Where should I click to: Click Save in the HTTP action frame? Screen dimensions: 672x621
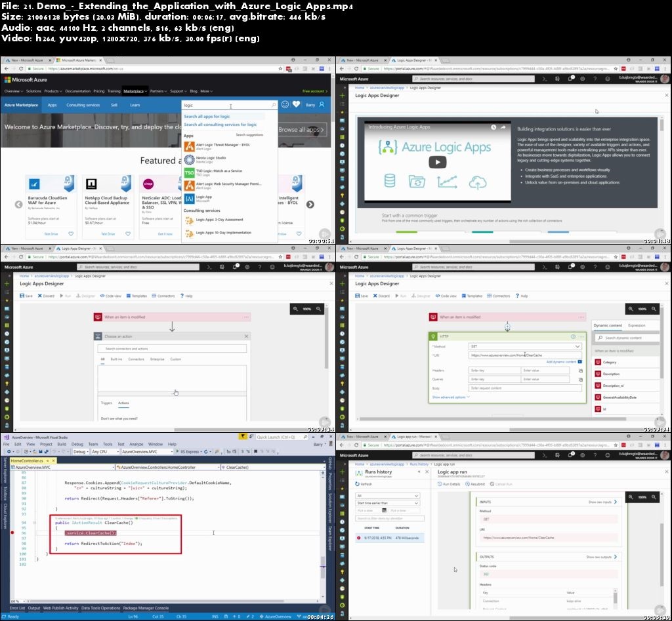362,296
